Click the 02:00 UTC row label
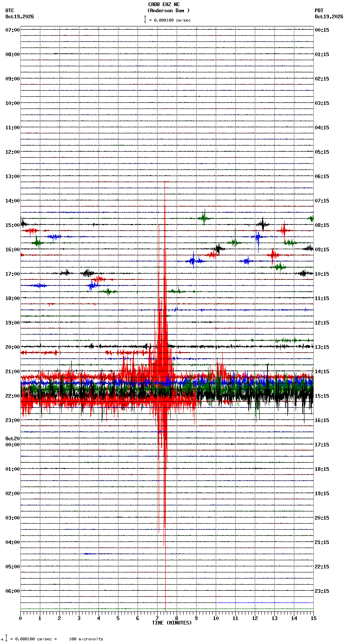Viewport: 346px width, 644px height. [x=13, y=494]
